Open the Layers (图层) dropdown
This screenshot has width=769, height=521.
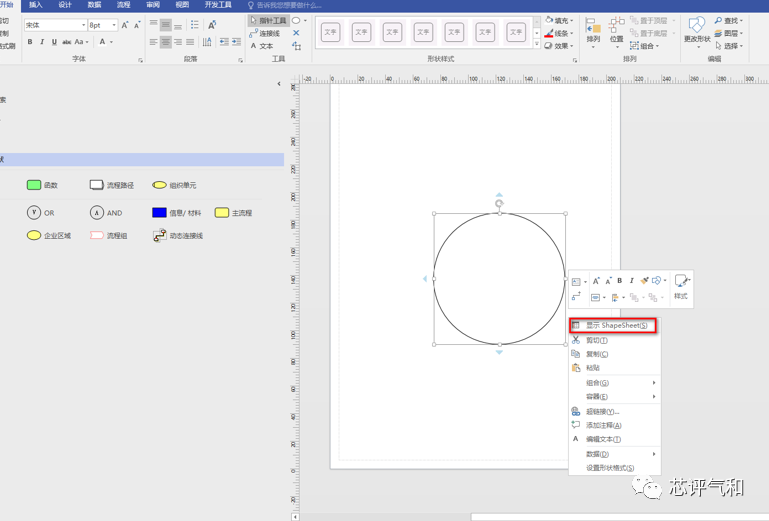[x=729, y=33]
